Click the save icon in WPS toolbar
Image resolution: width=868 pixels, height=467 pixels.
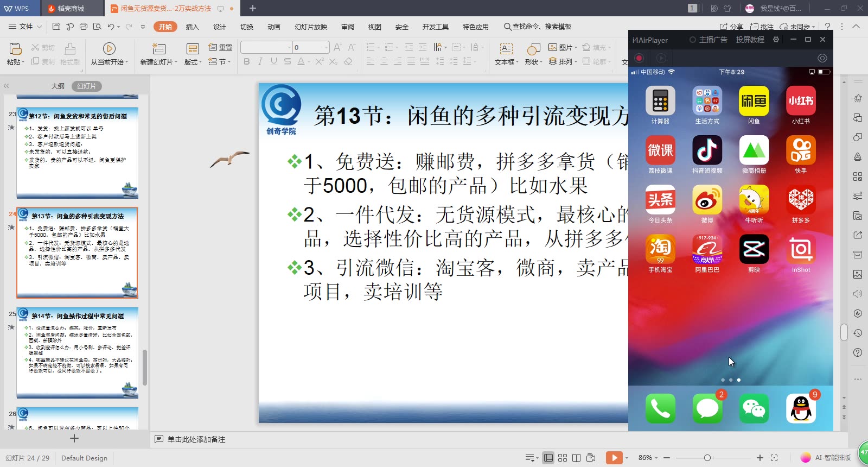click(x=56, y=26)
